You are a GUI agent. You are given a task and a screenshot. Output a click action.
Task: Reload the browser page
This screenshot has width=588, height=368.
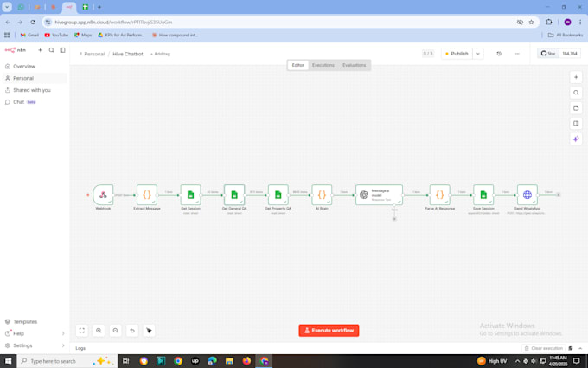33,23
